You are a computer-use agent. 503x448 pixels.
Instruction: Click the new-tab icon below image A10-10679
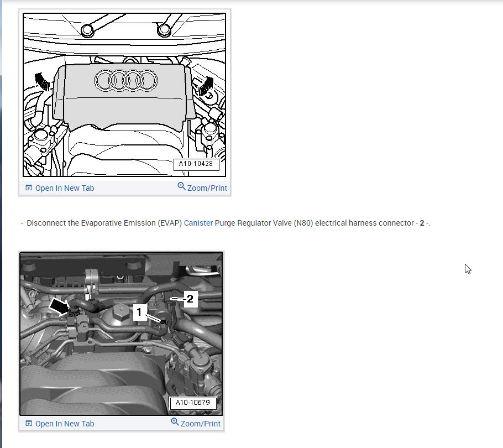(x=29, y=423)
